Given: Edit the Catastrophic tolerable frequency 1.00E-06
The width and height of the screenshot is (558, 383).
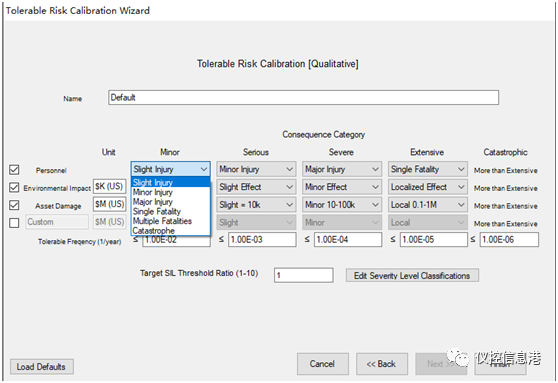Looking at the screenshot, I should point(509,240).
